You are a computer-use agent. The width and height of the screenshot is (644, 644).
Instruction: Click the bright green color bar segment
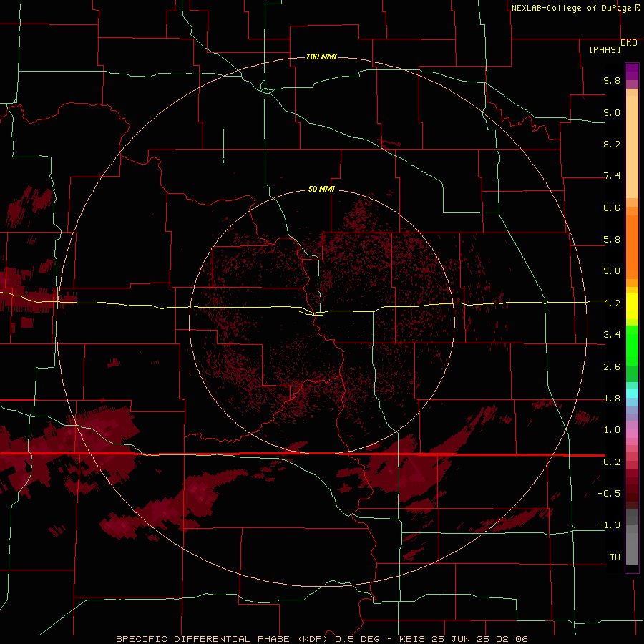(x=632, y=345)
